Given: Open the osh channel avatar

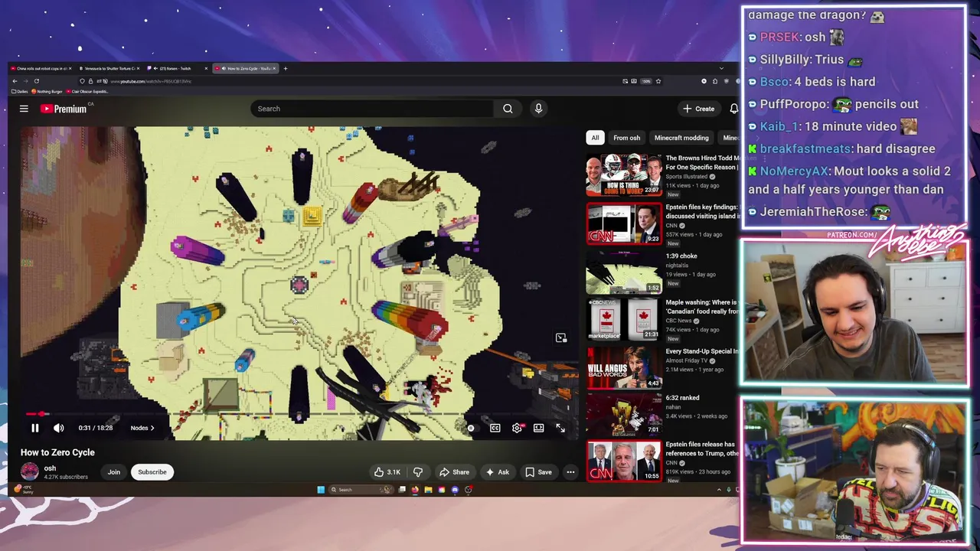Looking at the screenshot, I should pos(30,471).
